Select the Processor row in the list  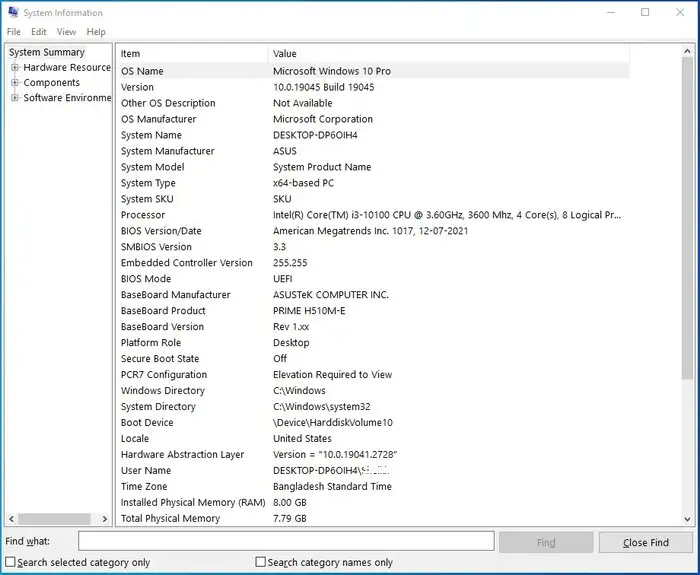[x=370, y=215]
